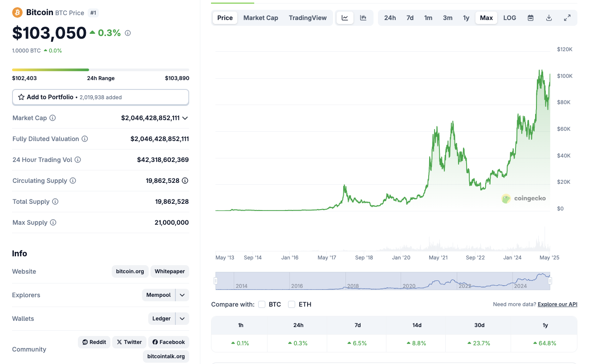Click info icon next to Circulating Supply label
The image size is (601, 364).
click(73, 181)
